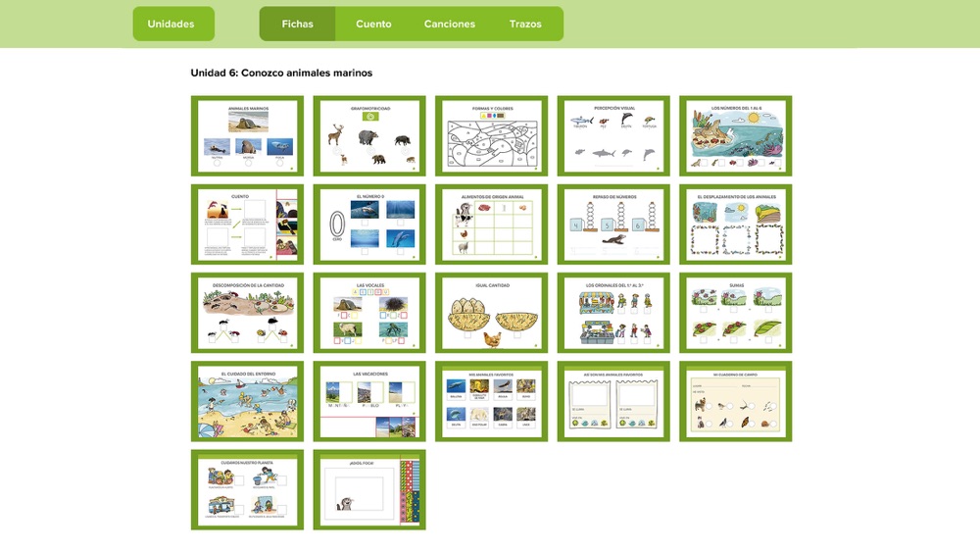Open the Cuento worksheet thumbnail
This screenshot has height=552, width=980.
pos(248,225)
